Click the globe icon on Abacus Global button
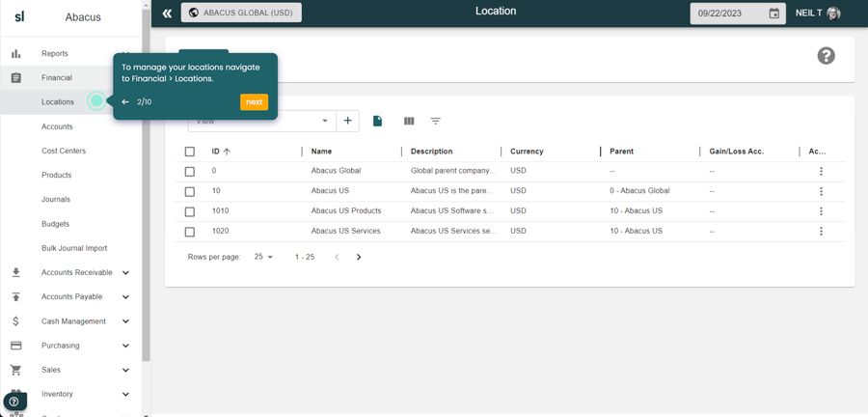 click(x=194, y=13)
